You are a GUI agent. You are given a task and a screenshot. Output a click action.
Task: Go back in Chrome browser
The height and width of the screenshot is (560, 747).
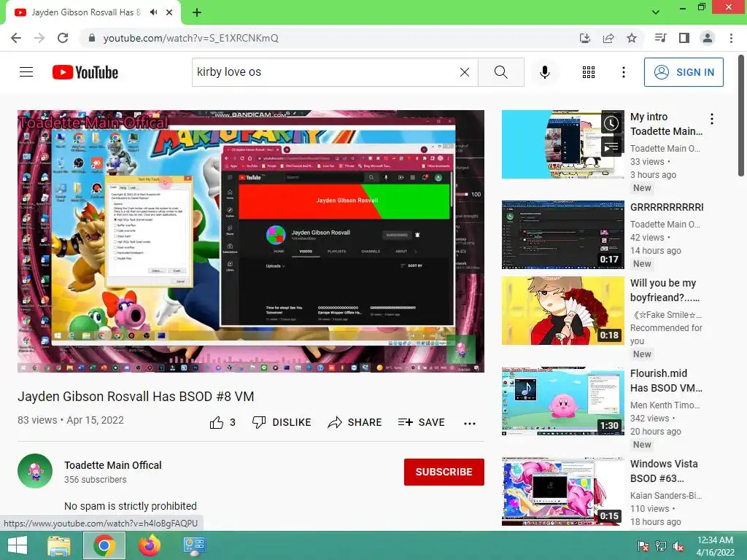click(x=16, y=38)
